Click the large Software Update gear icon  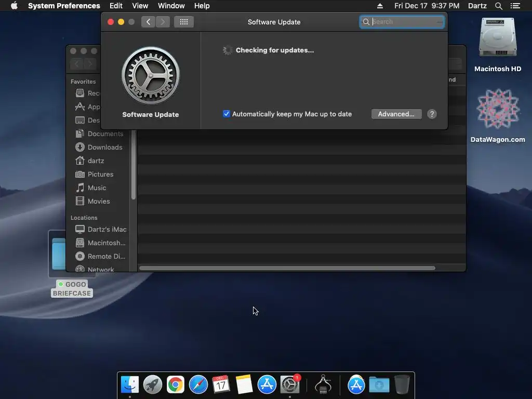151,75
